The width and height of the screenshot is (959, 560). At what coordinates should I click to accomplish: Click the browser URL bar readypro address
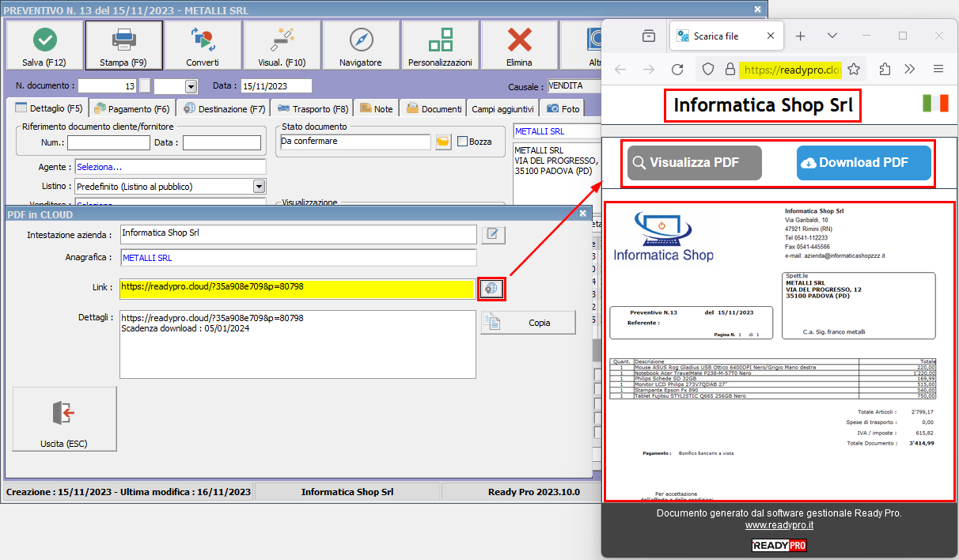pos(790,69)
